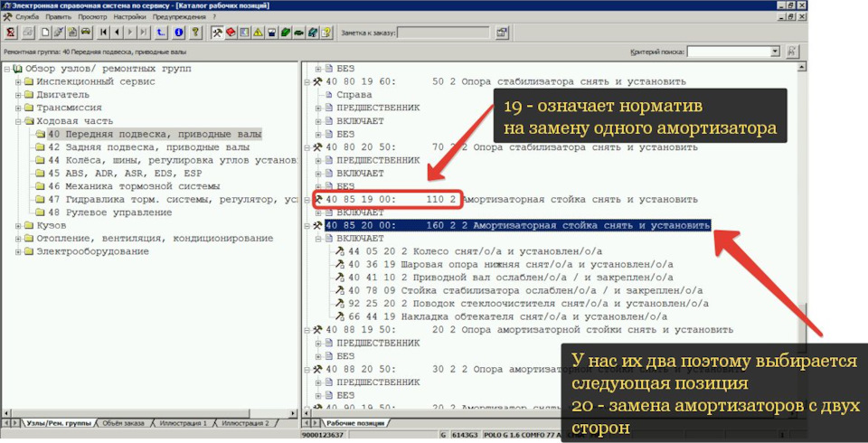Go to next record arrow

coord(130,33)
